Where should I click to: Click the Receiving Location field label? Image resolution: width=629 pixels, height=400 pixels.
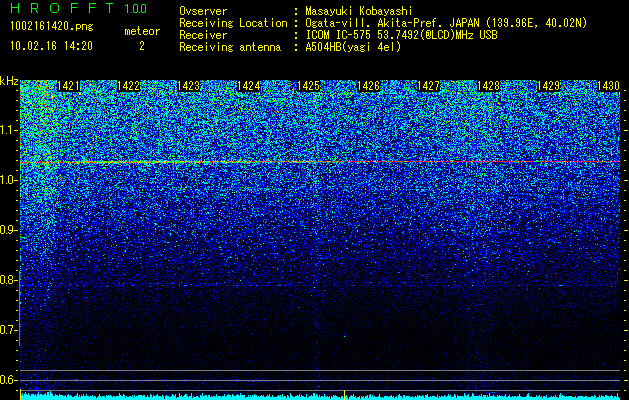[233, 23]
